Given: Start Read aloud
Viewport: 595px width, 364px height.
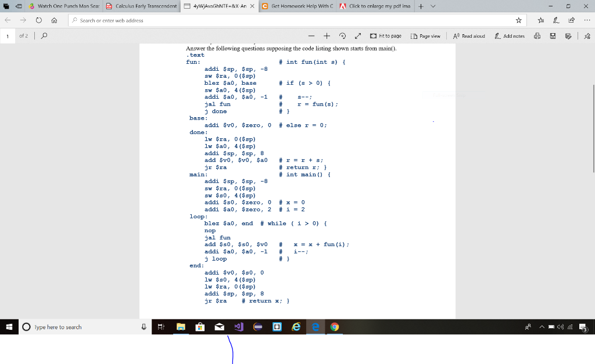Looking at the screenshot, I should coord(469,36).
